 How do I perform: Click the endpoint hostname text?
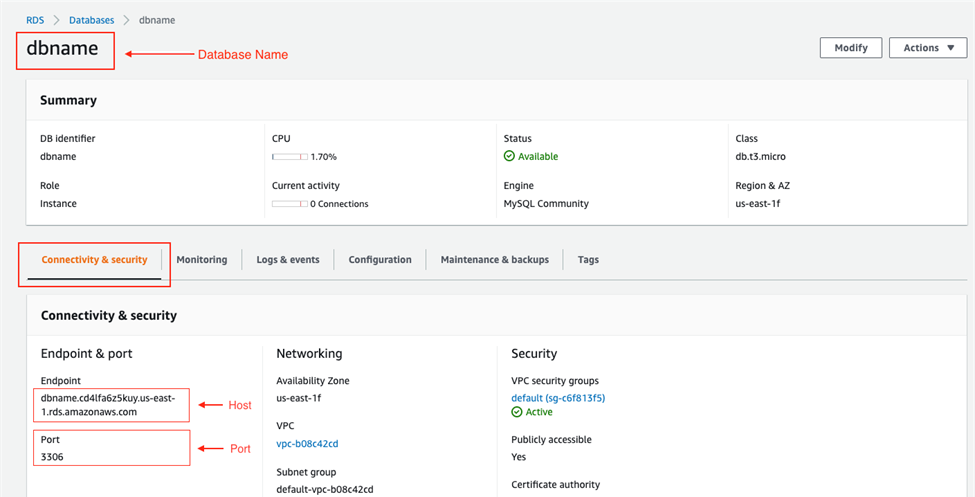point(108,405)
